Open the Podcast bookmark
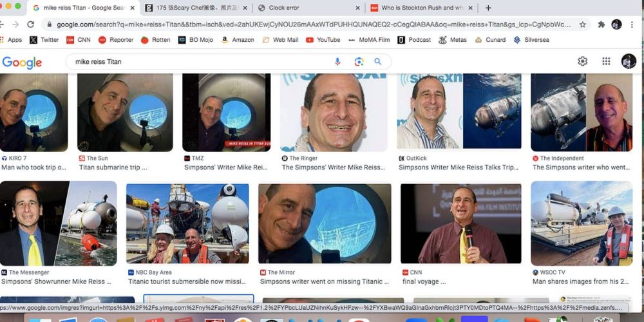 click(x=414, y=40)
